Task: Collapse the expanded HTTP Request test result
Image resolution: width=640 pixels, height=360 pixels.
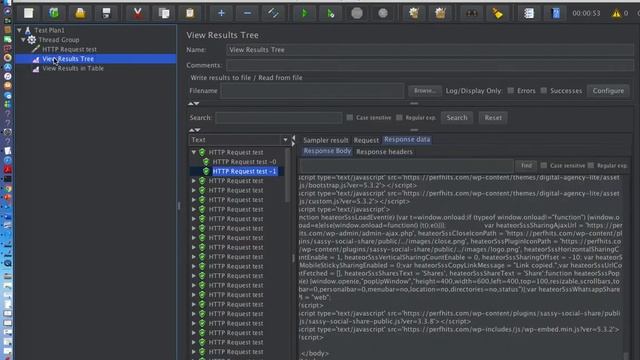Action: pyautogui.click(x=194, y=152)
